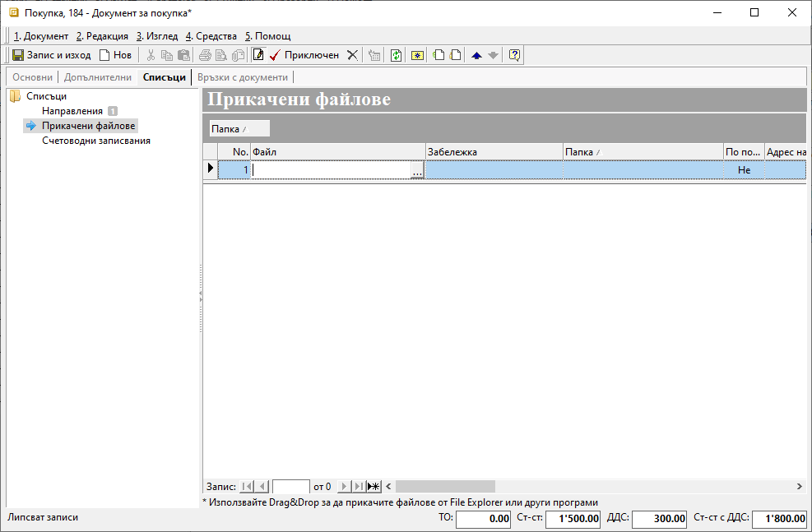Image resolution: width=812 pixels, height=532 pixels.
Task: Toggle the По подразбиране value Не
Action: [744, 170]
